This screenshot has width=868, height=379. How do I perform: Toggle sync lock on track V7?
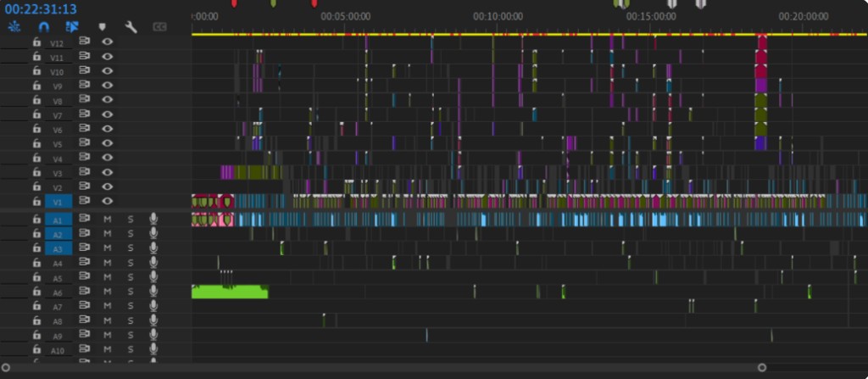point(84,114)
